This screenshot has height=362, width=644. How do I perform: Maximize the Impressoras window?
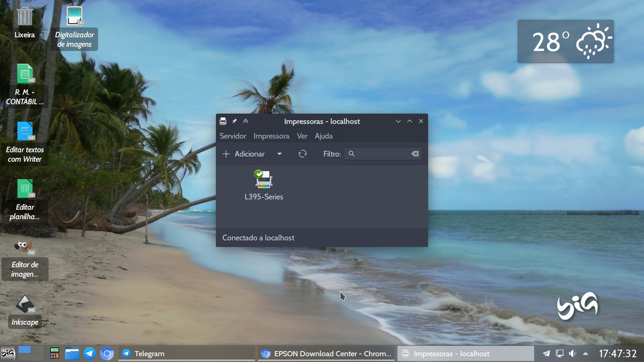(410, 121)
